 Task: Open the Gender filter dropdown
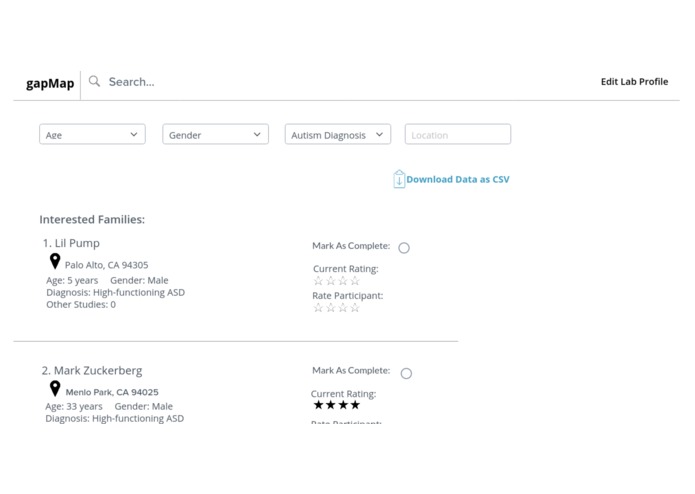[215, 134]
